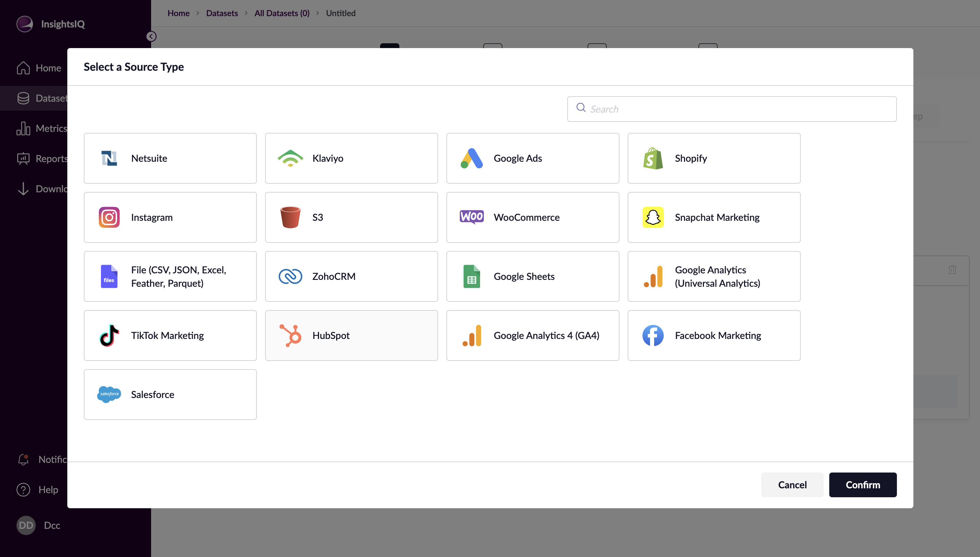Pick the WooCommerce logo icon
Viewport: 980px width, 557px height.
pos(472,217)
